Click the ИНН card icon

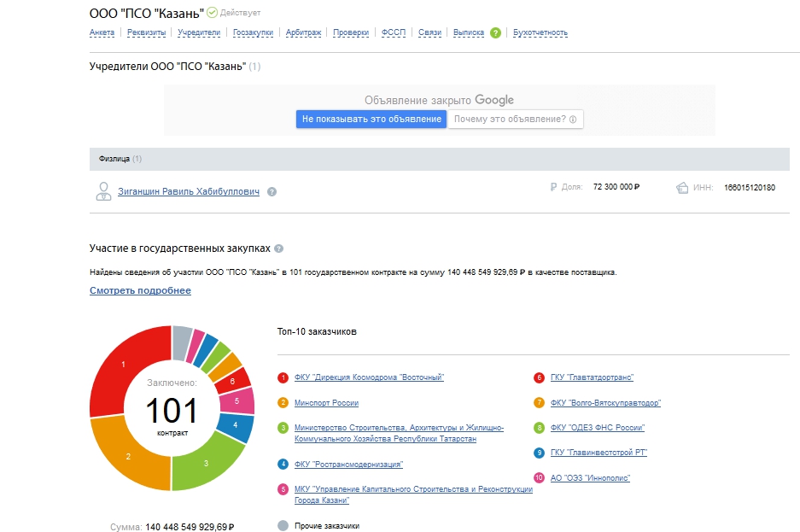point(682,188)
